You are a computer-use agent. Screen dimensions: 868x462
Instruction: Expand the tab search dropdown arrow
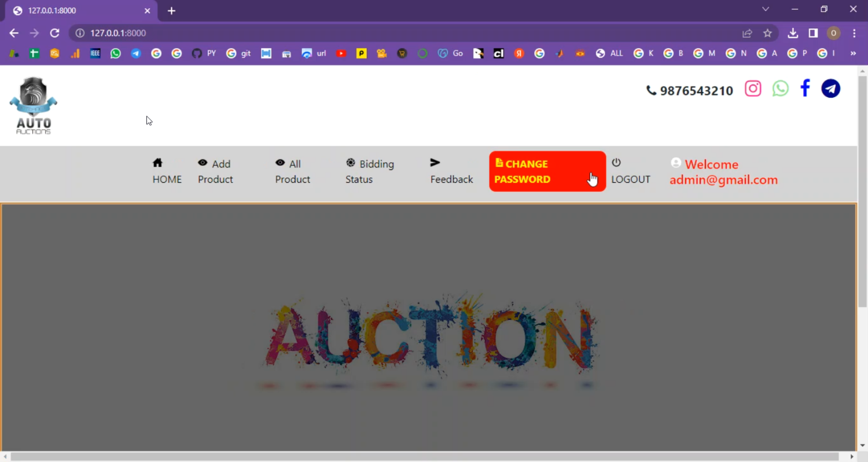(x=766, y=9)
